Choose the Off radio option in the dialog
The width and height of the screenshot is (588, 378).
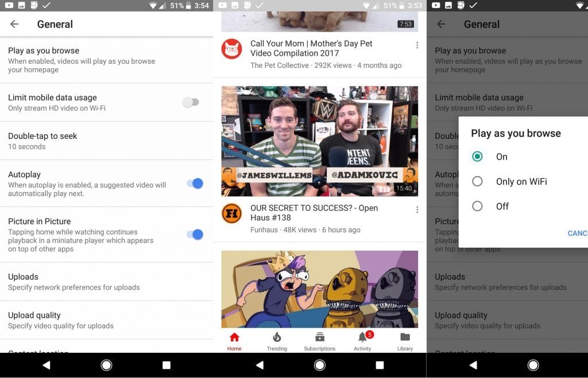[x=477, y=206]
